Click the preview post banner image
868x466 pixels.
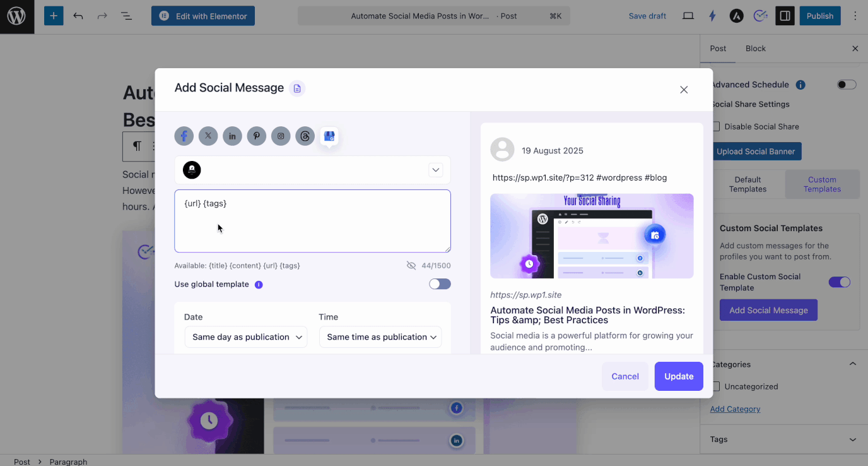tap(592, 236)
